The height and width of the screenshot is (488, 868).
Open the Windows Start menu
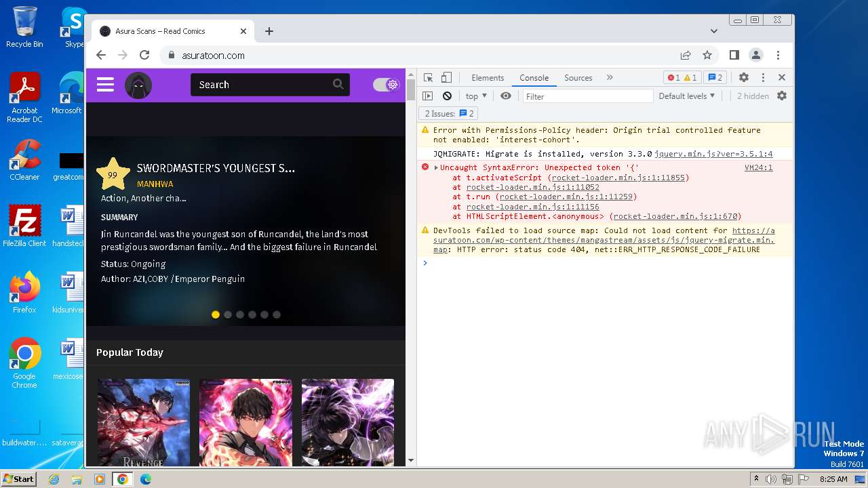point(18,479)
